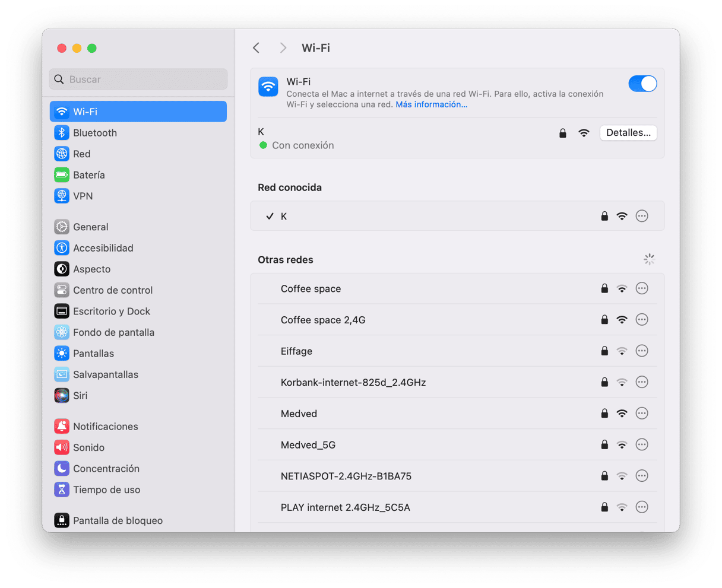The image size is (722, 588).
Task: Select the Medved_5G network
Action: coord(457,445)
